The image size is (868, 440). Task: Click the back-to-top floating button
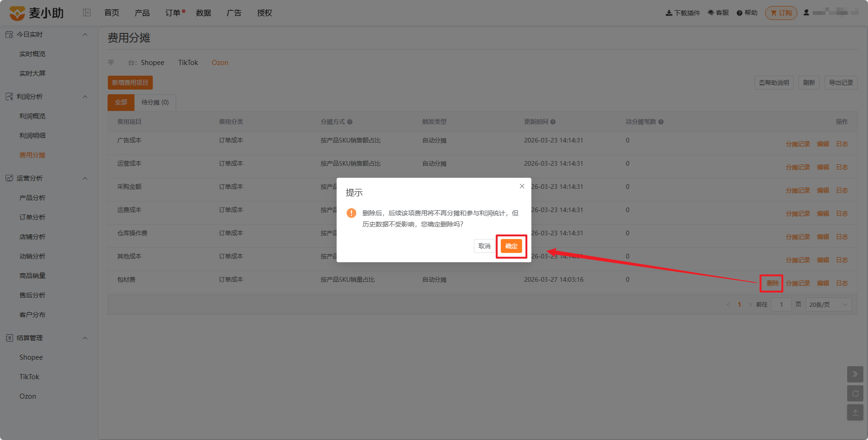(855, 413)
